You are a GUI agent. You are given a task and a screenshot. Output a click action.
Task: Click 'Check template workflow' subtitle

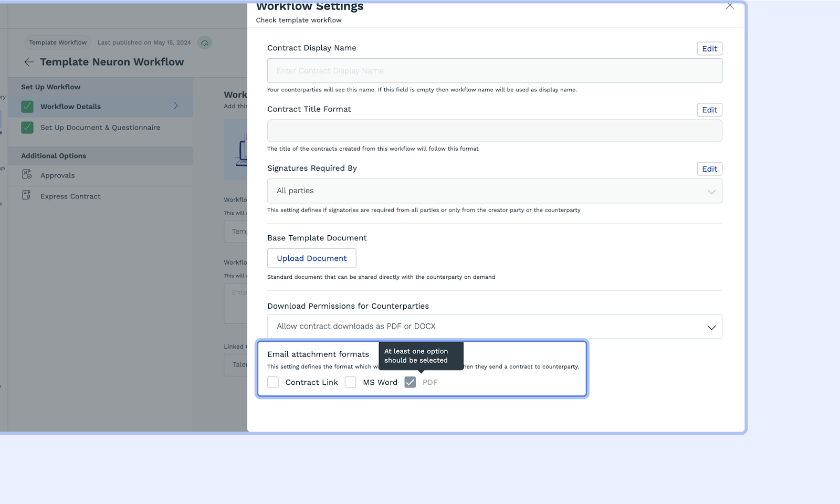coord(299,20)
